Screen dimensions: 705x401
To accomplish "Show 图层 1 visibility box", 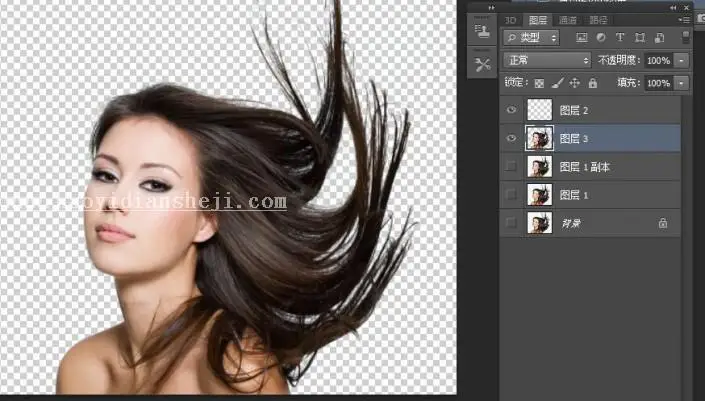I will click(511, 195).
